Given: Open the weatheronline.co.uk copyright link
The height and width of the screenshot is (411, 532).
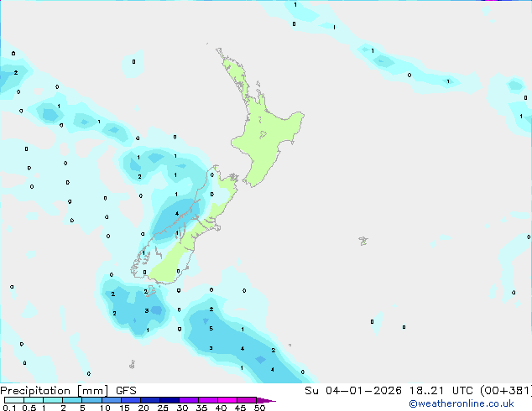Looking at the screenshot, I should tap(461, 403).
